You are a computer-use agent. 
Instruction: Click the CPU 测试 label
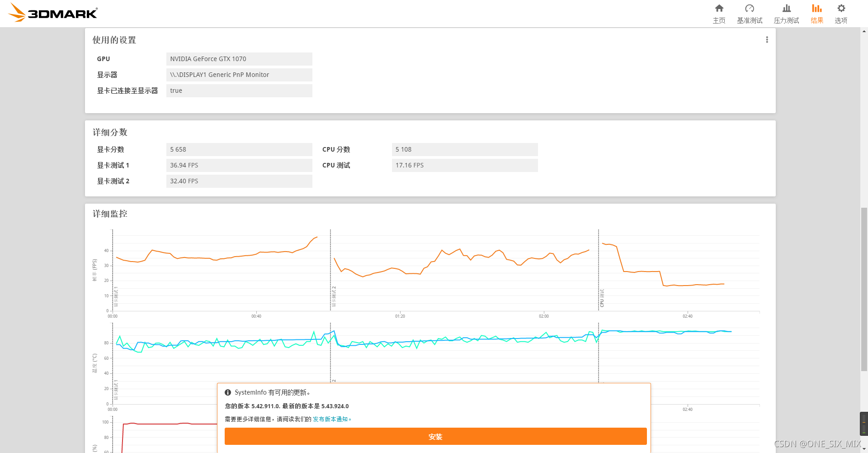336,165
